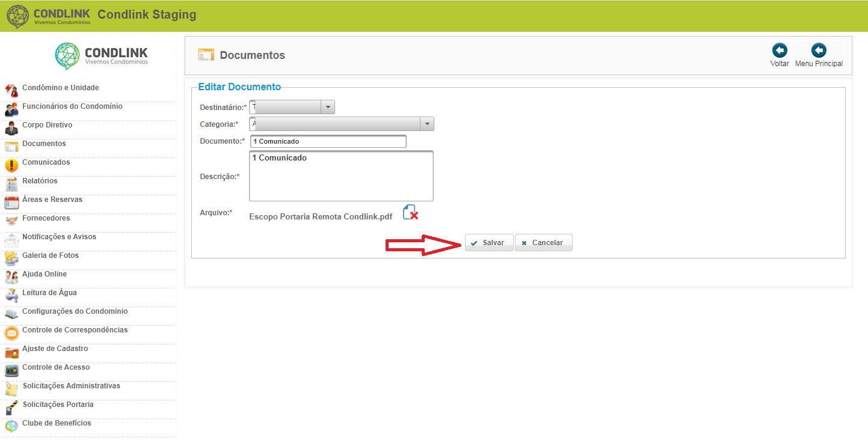Viewport: 868px width, 443px height.
Task: Click the Leitura de Água faucet icon
Action: (x=11, y=296)
